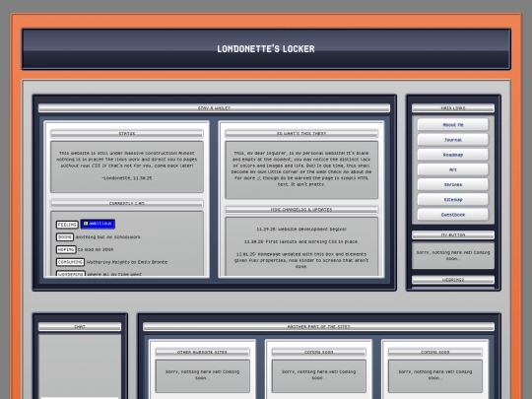Click the DOING label tag
532x399 pixels.
65,236
